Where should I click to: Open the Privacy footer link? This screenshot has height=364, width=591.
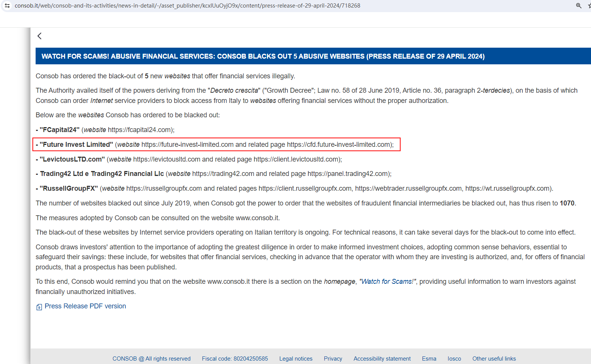[x=333, y=359]
